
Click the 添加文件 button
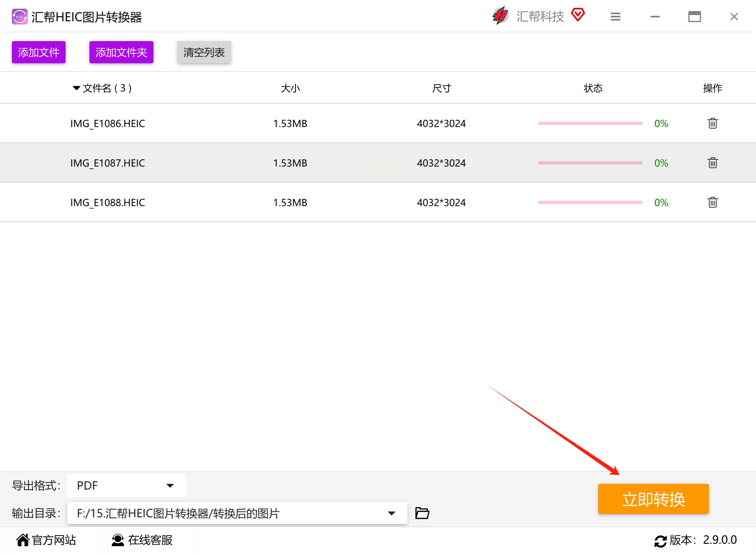point(39,52)
